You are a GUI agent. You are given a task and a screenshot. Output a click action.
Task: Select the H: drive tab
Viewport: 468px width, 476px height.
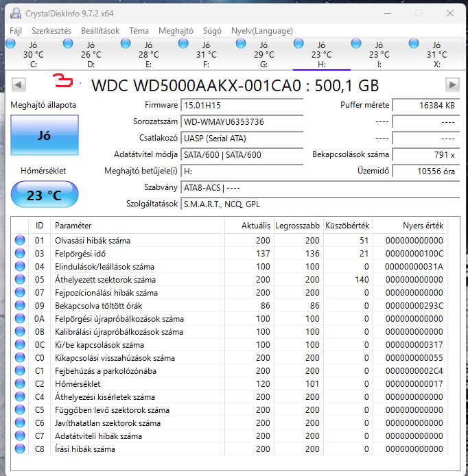pos(322,54)
